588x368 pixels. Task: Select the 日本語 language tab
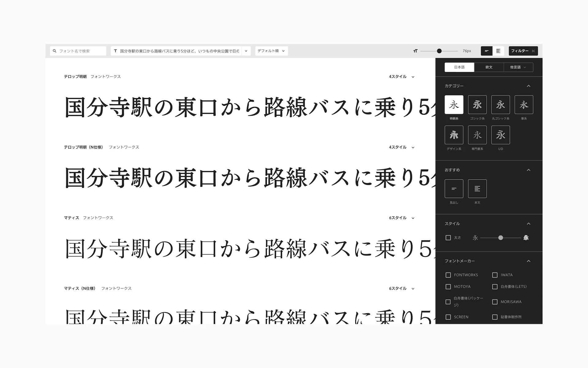tap(459, 67)
